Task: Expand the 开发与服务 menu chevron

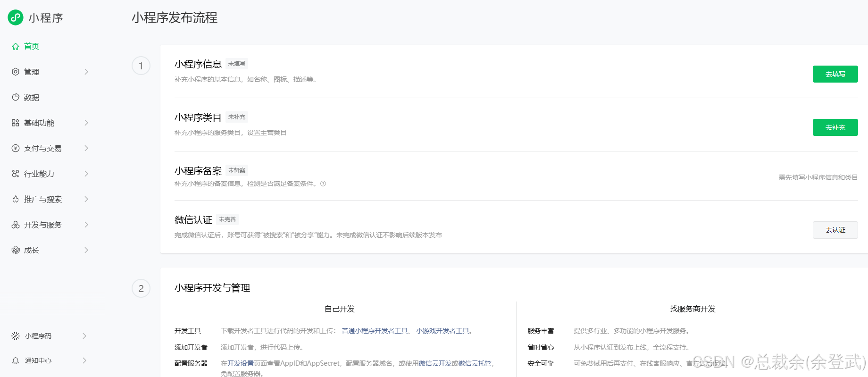Action: tap(86, 225)
